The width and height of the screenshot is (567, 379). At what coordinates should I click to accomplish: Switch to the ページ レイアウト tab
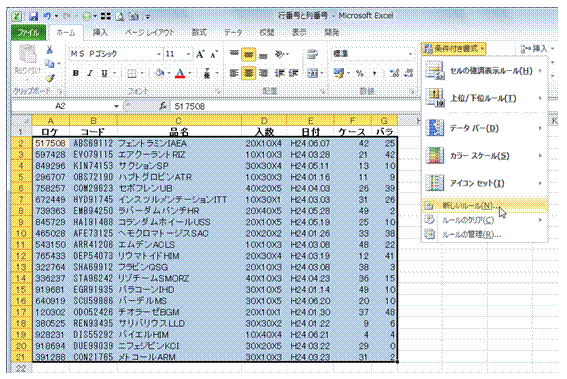point(150,33)
